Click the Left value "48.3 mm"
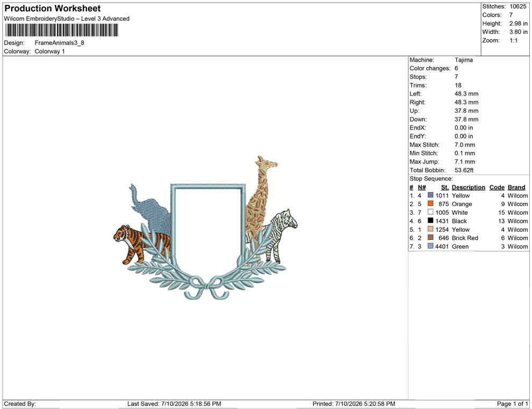This screenshot has width=532, height=409. 466,93
